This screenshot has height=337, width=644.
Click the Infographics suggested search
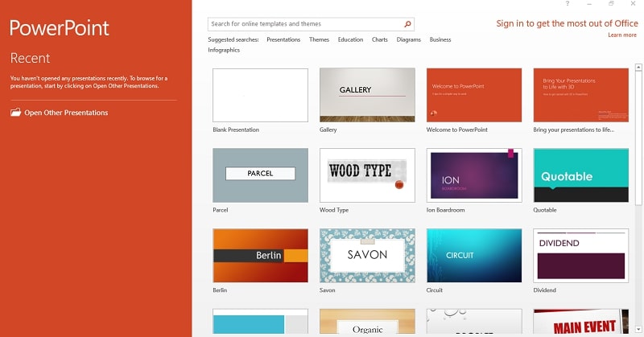(x=222, y=50)
